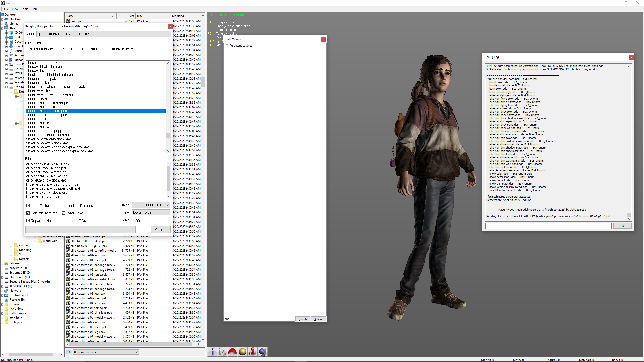
Task: Click the Data Viewer search field
Action: tap(259, 319)
